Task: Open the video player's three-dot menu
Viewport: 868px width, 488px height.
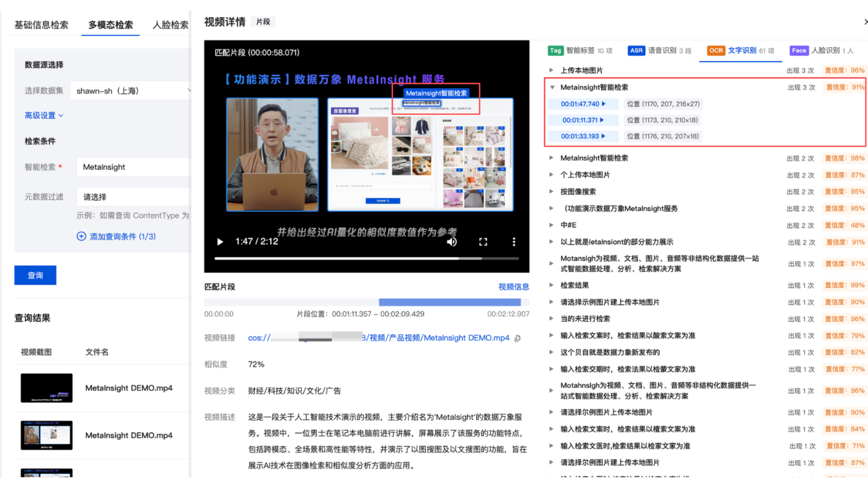Action: 514,242
